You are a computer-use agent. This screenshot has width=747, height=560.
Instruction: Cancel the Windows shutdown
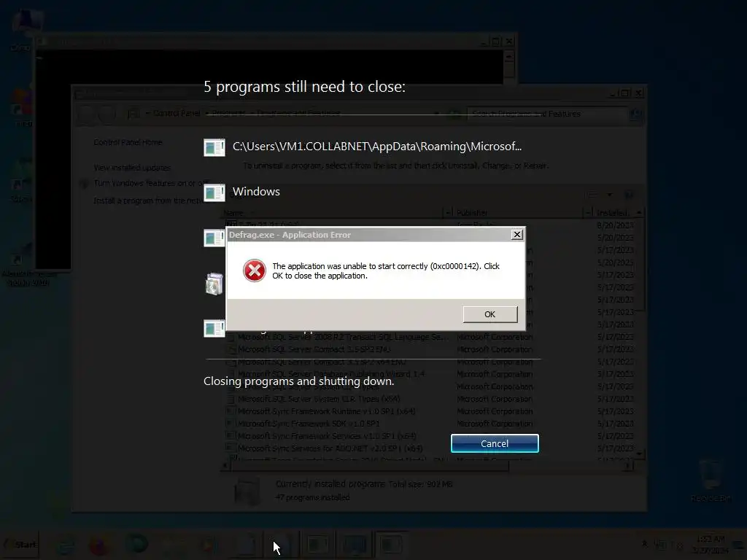[x=495, y=443]
